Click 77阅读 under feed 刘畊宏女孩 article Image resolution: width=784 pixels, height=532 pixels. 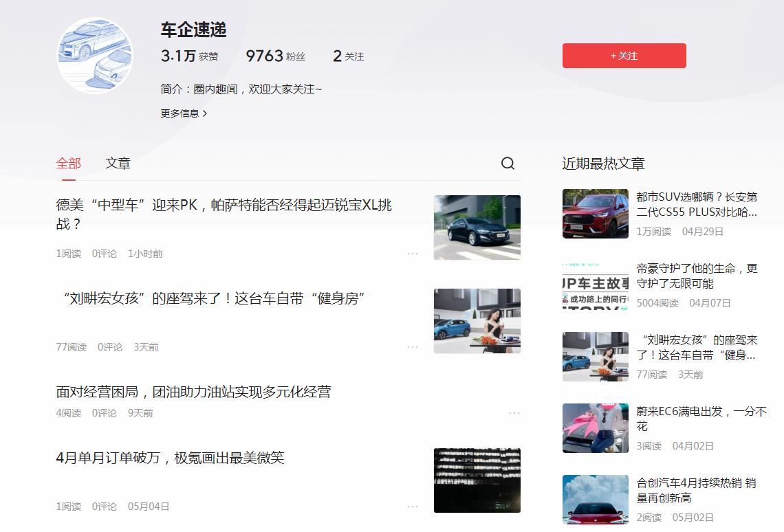[72, 347]
